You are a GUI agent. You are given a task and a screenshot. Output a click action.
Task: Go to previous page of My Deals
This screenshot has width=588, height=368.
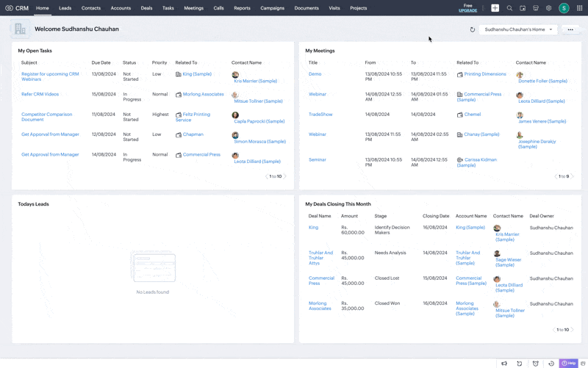point(554,330)
